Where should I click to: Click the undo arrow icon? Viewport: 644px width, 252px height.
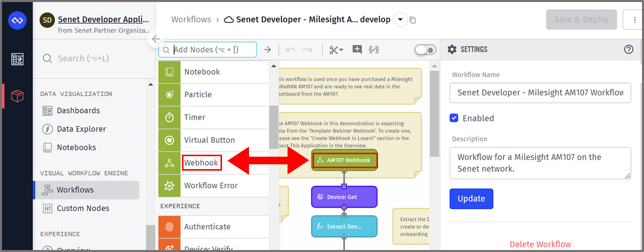click(x=290, y=49)
